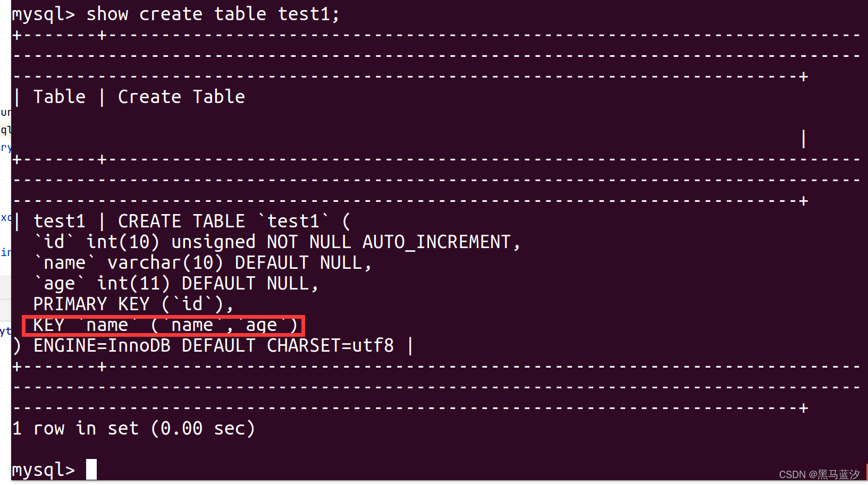This screenshot has height=485, width=868.
Task: Click the CHARSET=utf8 text
Action: pyautogui.click(x=330, y=346)
